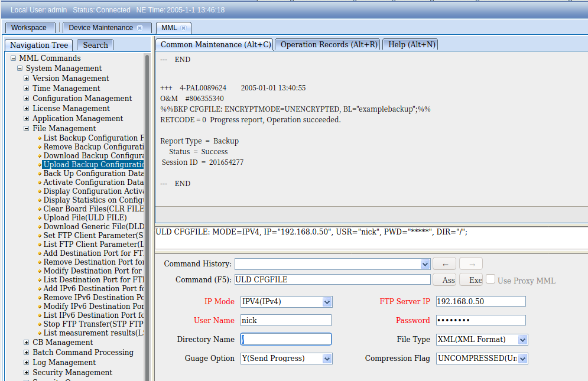Close the MML tab

(183, 28)
